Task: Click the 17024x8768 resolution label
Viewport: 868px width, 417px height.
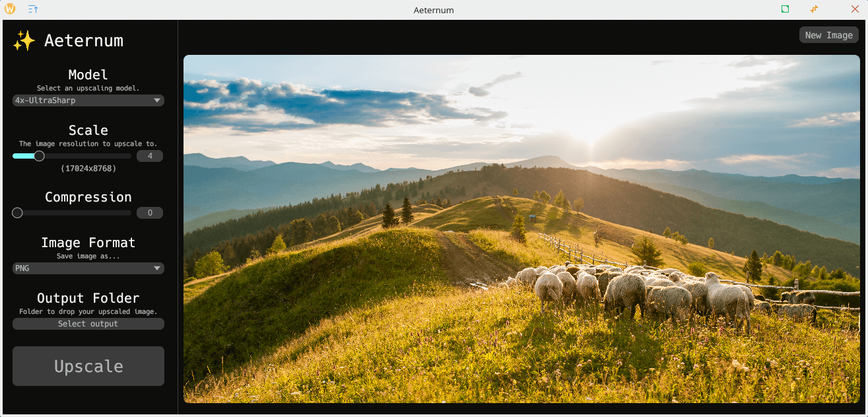Action: click(88, 169)
